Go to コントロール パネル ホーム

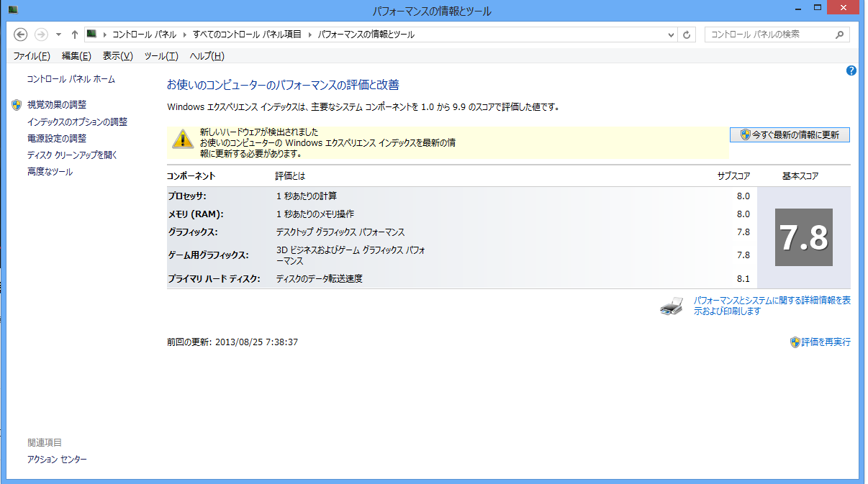click(x=71, y=79)
